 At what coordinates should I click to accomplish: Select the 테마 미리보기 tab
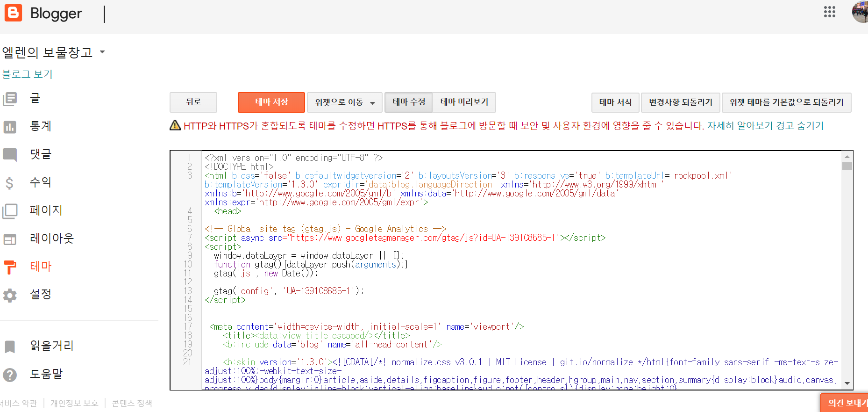pyautogui.click(x=464, y=102)
